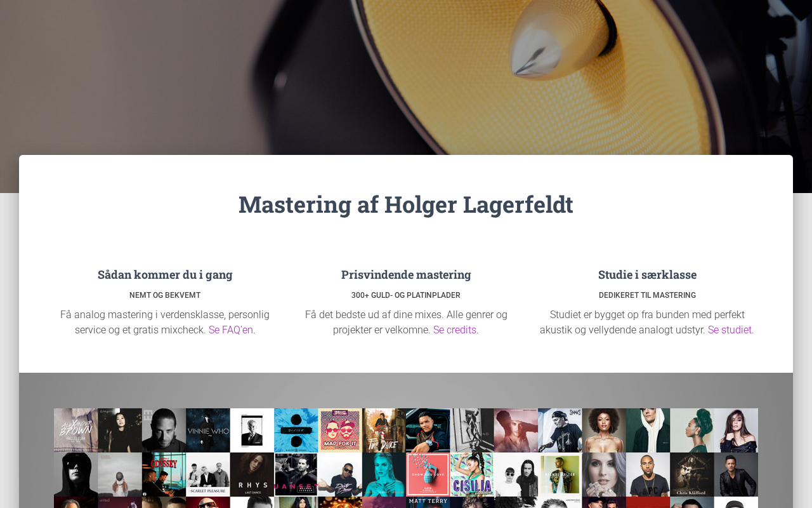Select the RHYS 'Last Dance' cover

[252, 474]
